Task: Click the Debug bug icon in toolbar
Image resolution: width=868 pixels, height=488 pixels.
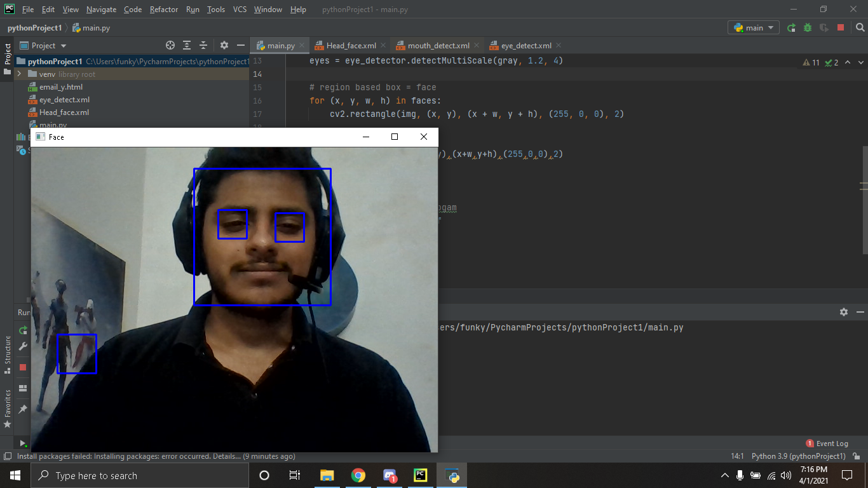Action: tap(808, 28)
